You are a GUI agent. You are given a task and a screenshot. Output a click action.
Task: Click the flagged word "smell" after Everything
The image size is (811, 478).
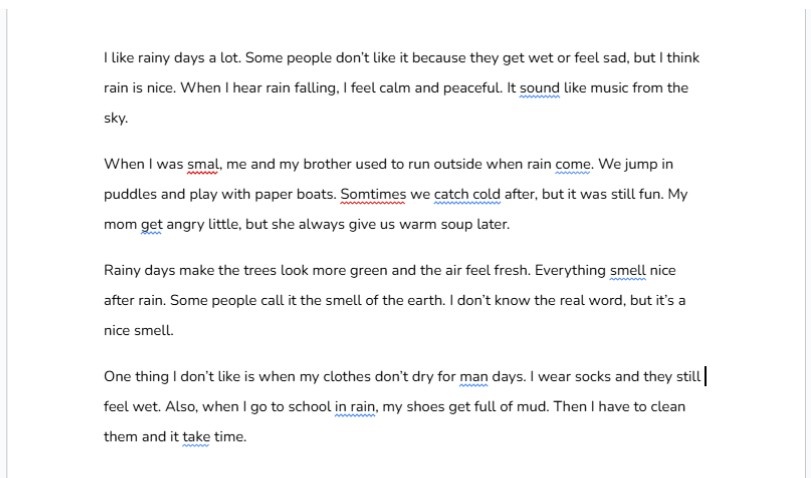[628, 271]
